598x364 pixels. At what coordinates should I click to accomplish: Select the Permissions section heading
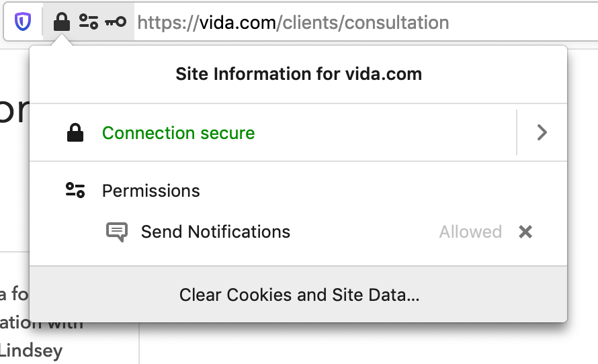pyautogui.click(x=151, y=191)
